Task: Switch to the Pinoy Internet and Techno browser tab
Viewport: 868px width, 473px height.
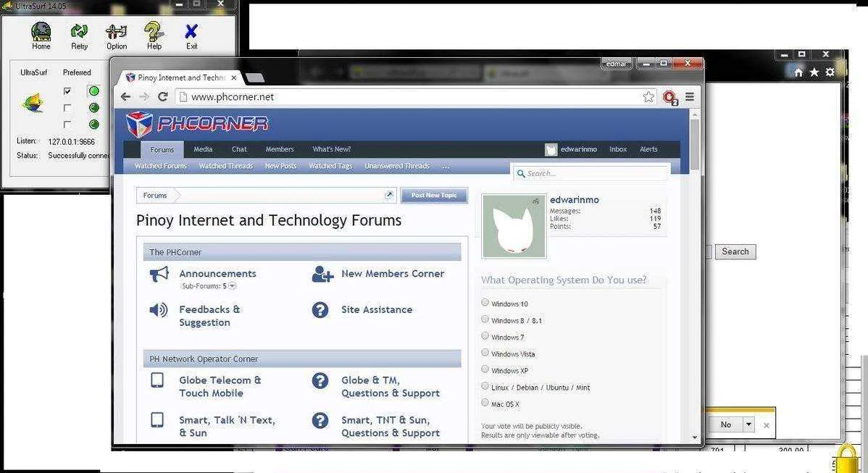Action: point(180,78)
